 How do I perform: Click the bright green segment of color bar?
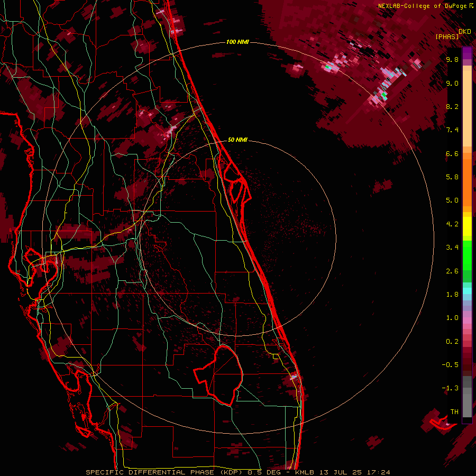467,254
